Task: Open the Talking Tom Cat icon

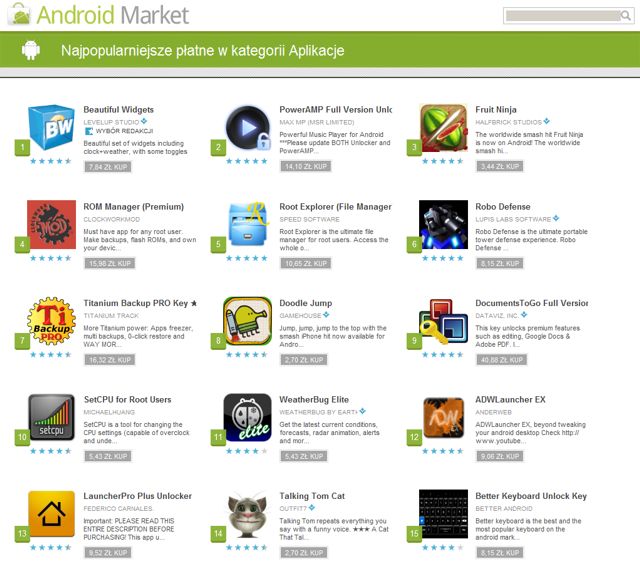Action: click(x=247, y=514)
